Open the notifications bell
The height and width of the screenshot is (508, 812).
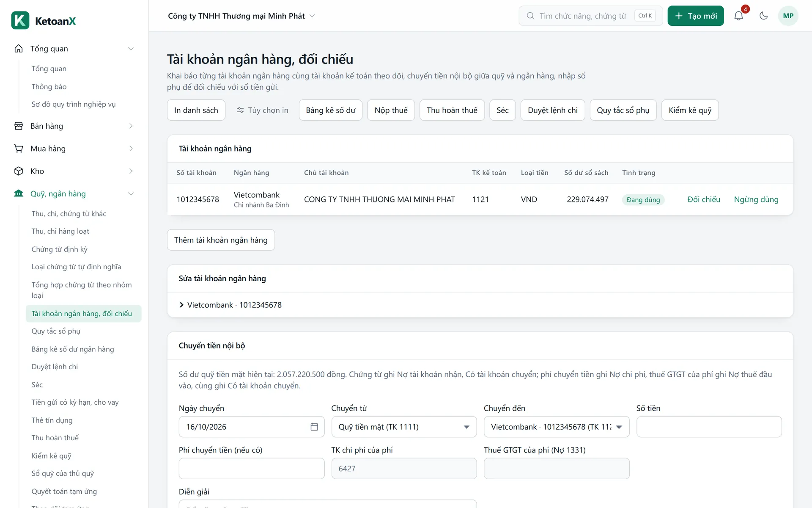point(738,16)
